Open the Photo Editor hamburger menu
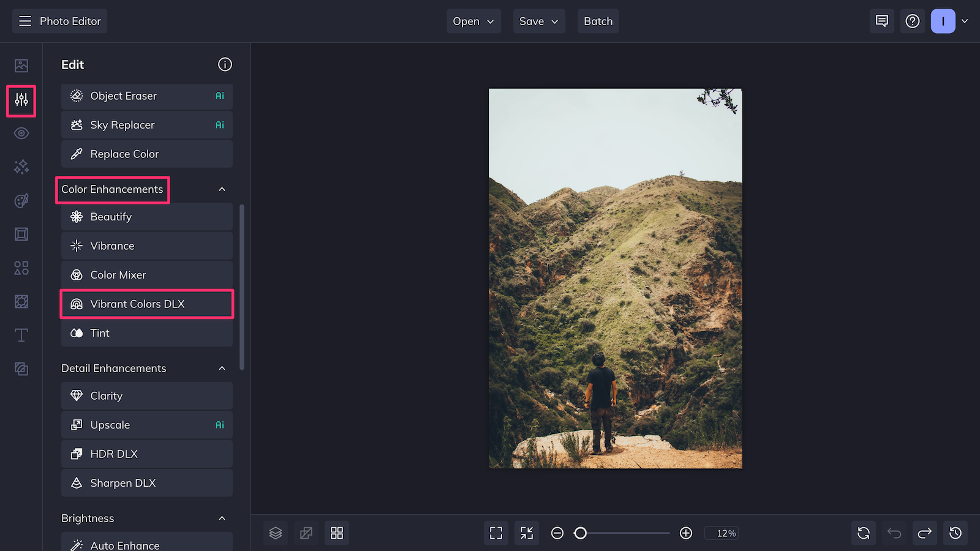This screenshot has height=551, width=980. pos(24,20)
